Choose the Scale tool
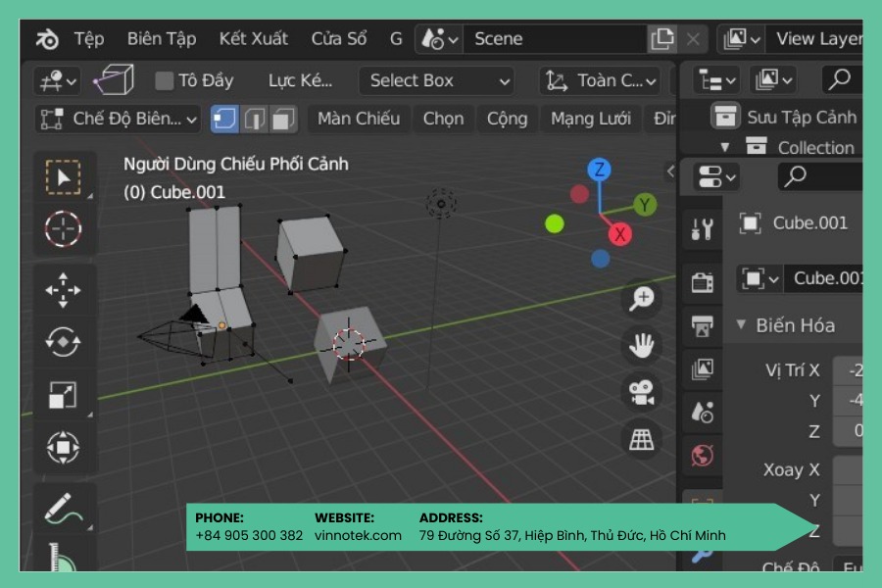This screenshot has height=588, width=882. tap(63, 395)
